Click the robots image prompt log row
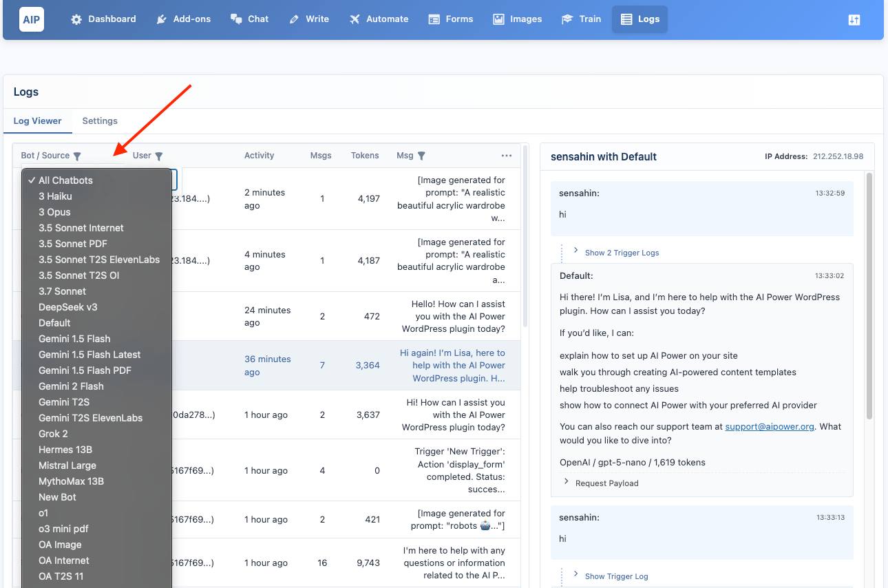 pyautogui.click(x=267, y=520)
